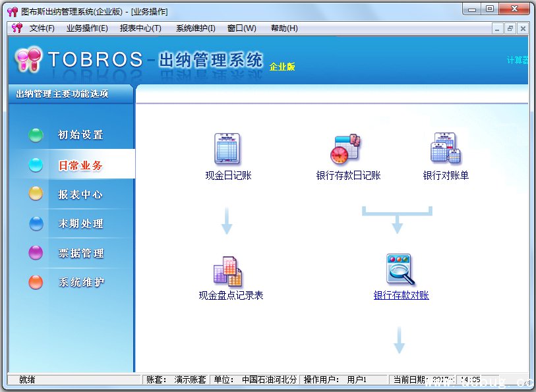Restore the inner 业务操作 child window
Image resolution: width=536 pixels, height=392 pixels.
[510, 28]
